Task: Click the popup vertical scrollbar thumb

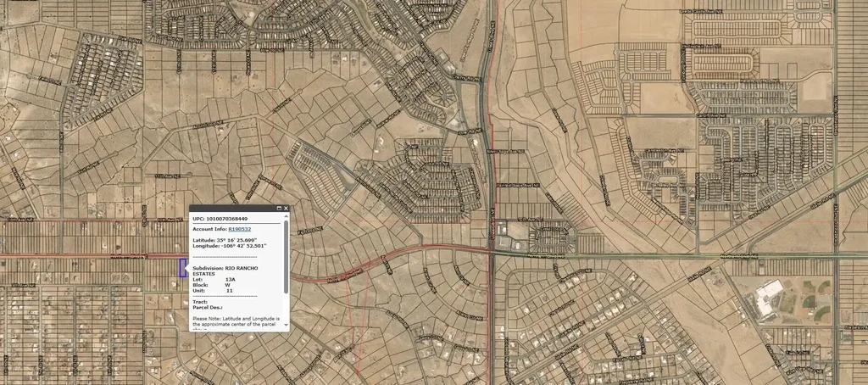Action: [287, 259]
